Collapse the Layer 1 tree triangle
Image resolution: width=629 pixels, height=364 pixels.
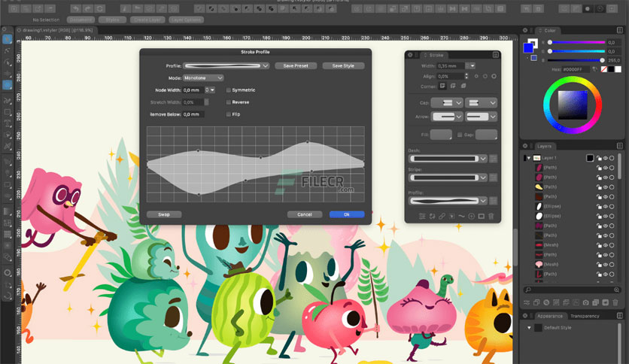pos(529,158)
